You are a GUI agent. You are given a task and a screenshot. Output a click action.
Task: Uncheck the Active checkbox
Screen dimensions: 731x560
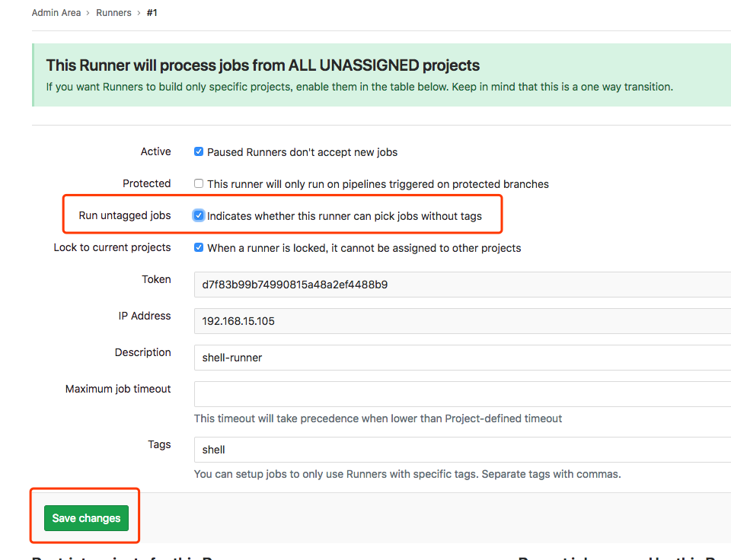(199, 152)
